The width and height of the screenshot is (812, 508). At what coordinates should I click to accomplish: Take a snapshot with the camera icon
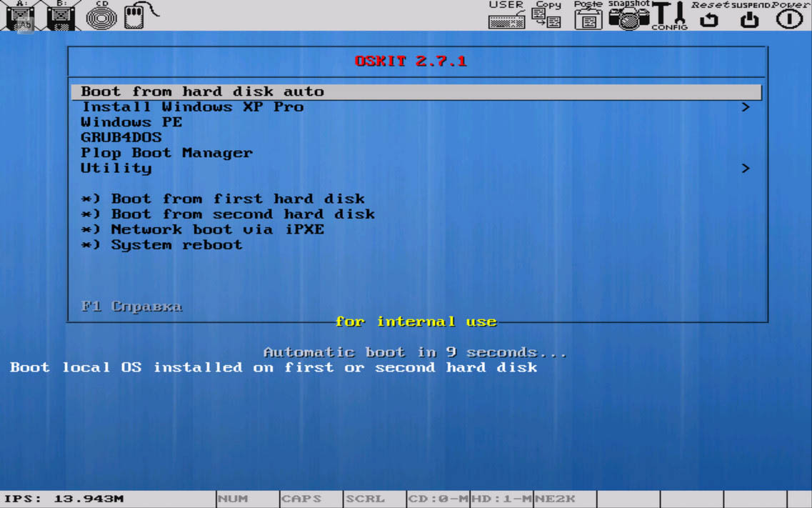point(628,15)
